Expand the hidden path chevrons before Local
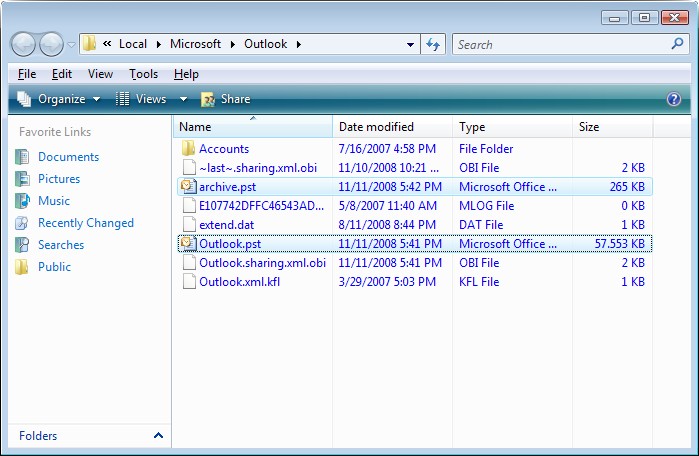699x456 pixels. coord(107,44)
